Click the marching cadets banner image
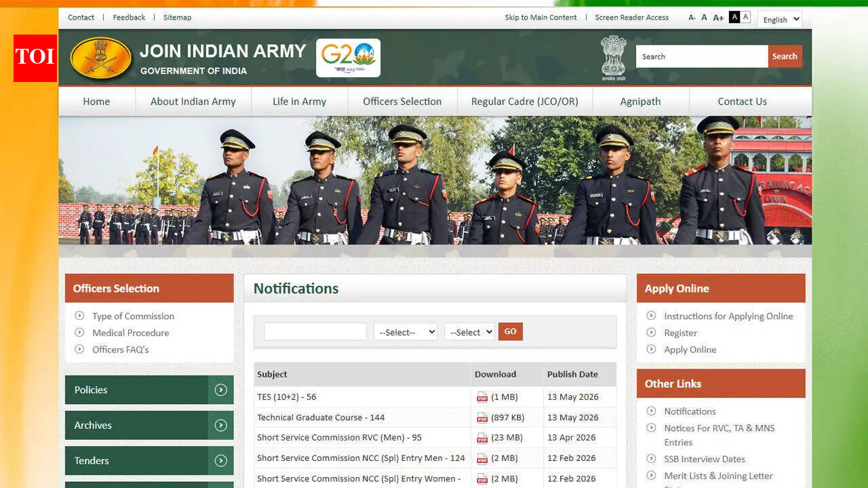The image size is (868, 488). click(x=435, y=180)
